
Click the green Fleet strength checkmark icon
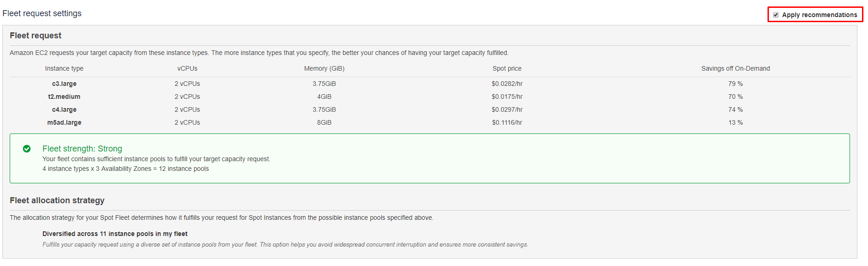(x=27, y=149)
